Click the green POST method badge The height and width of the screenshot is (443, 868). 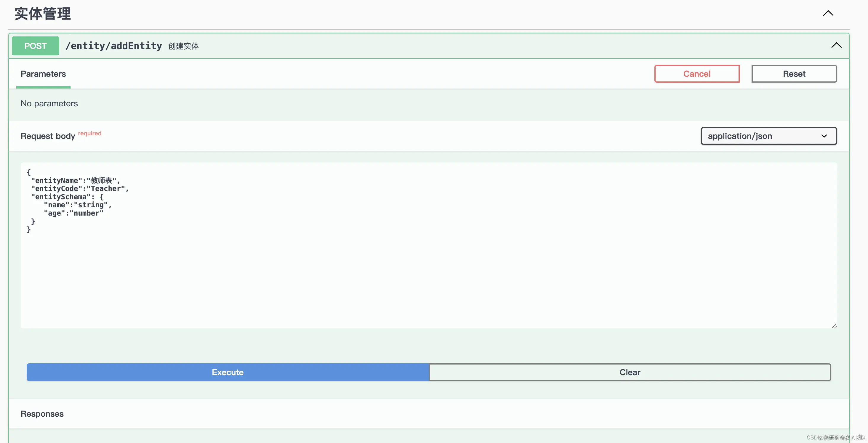tap(35, 46)
